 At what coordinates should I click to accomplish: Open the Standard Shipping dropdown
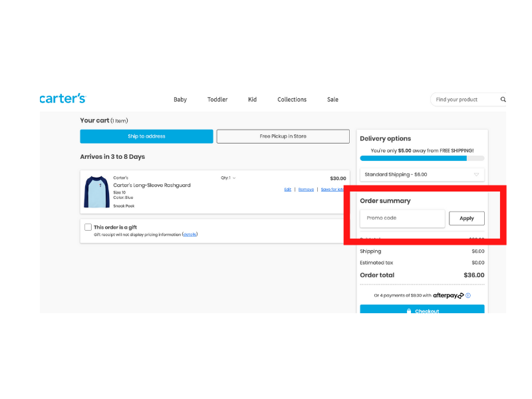(x=422, y=174)
